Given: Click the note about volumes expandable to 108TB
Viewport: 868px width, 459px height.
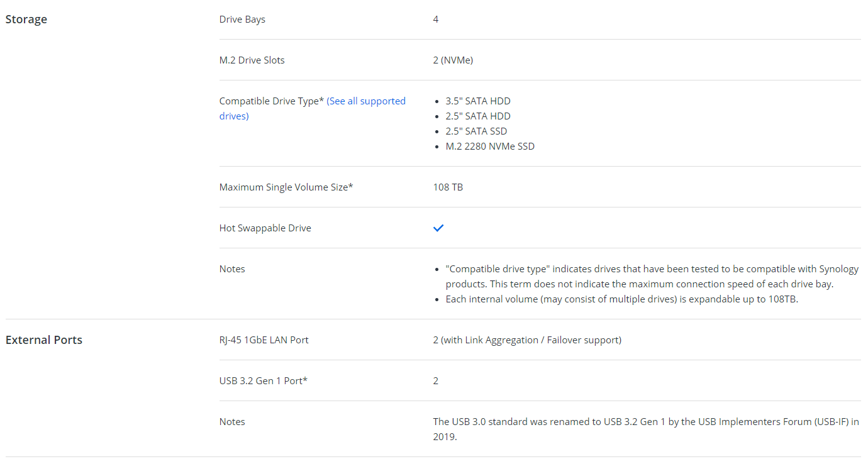Looking at the screenshot, I should pyautogui.click(x=621, y=299).
